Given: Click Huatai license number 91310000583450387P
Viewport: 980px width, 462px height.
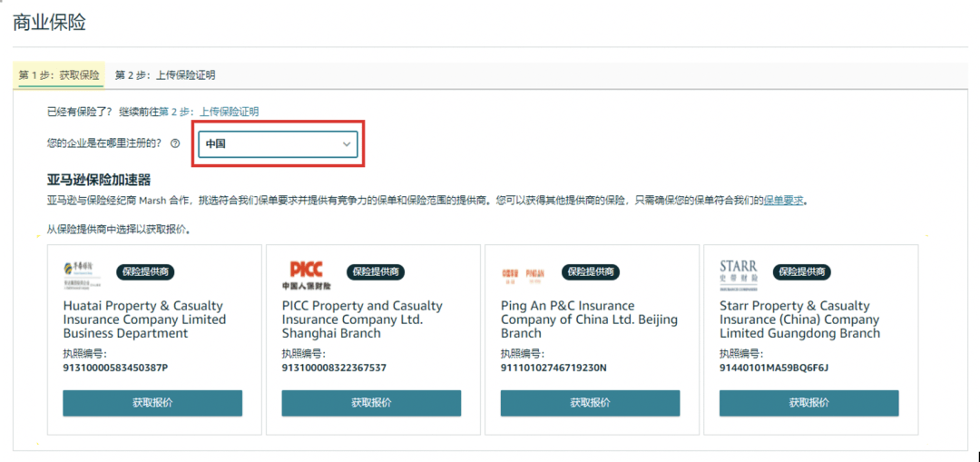Looking at the screenshot, I should click(115, 368).
